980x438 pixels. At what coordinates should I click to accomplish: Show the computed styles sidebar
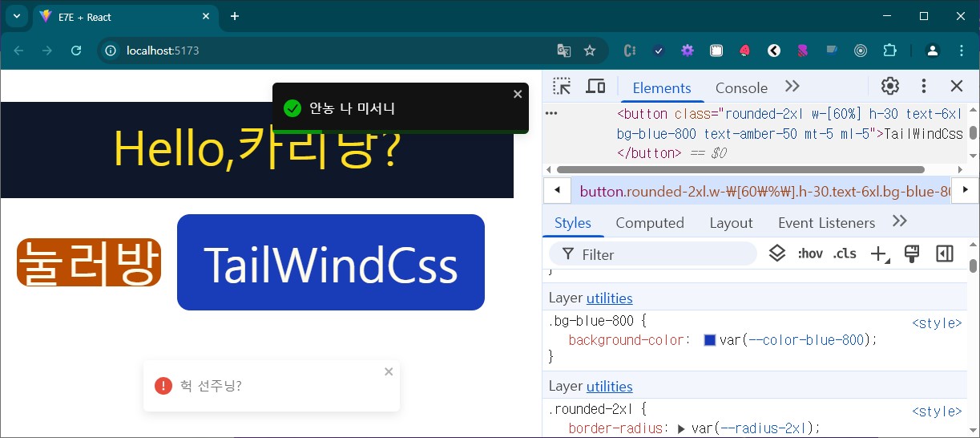point(945,253)
